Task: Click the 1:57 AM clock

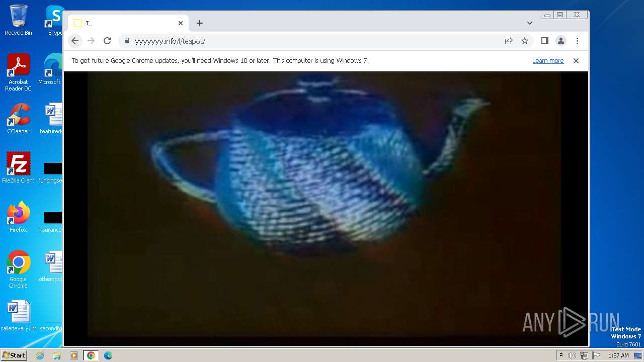Action: pyautogui.click(x=618, y=355)
